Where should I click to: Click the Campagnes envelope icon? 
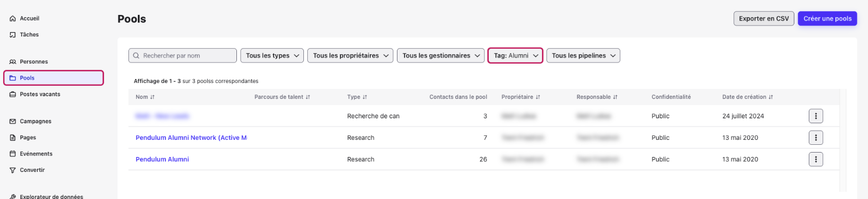pyautogui.click(x=13, y=121)
